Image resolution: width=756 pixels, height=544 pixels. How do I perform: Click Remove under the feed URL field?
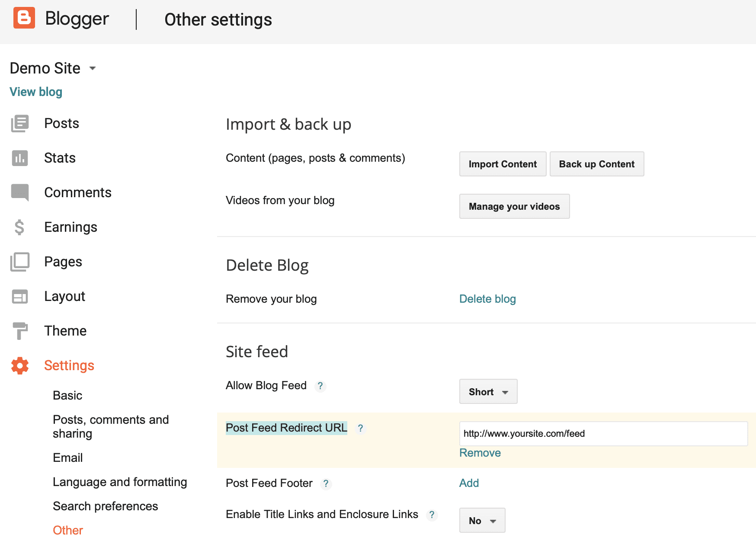point(480,453)
